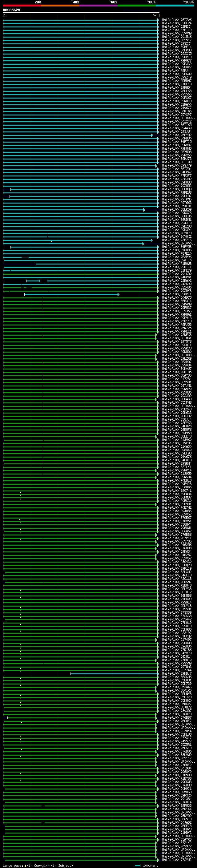Select hit label UniRef100_Q91384
The height and width of the screenshot is (868, 197).
click(x=177, y=799)
